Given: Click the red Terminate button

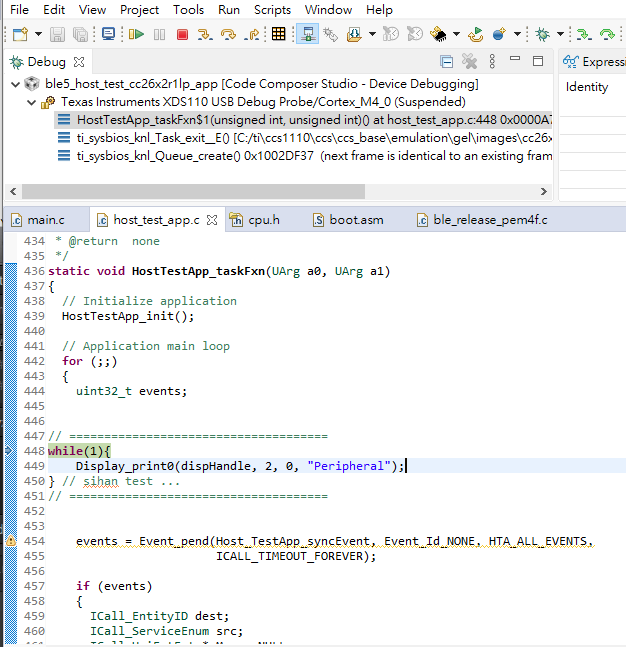Looking at the screenshot, I should (x=182, y=34).
